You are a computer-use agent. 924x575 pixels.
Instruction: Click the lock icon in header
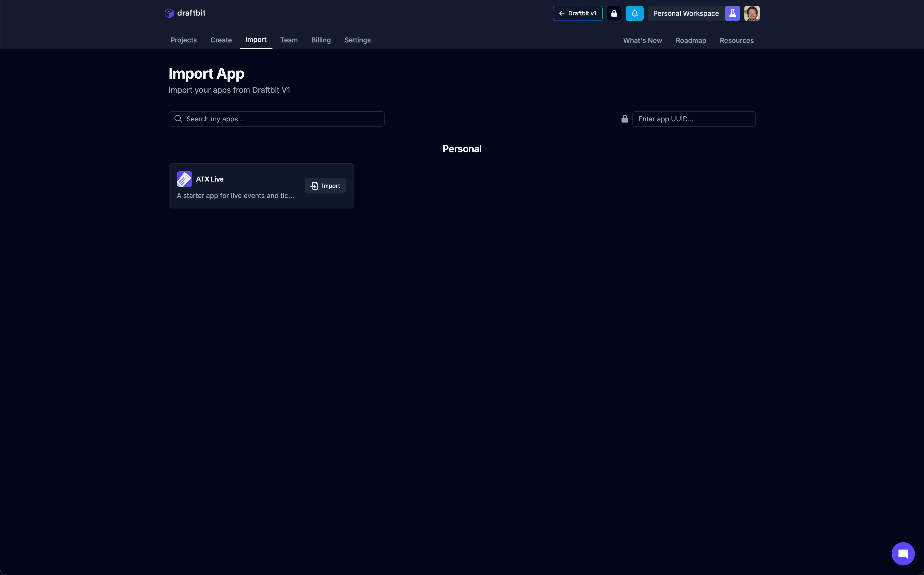614,13
